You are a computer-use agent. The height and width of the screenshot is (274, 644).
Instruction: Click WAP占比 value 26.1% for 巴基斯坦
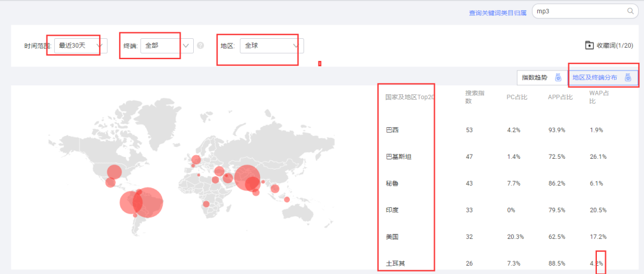point(598,157)
